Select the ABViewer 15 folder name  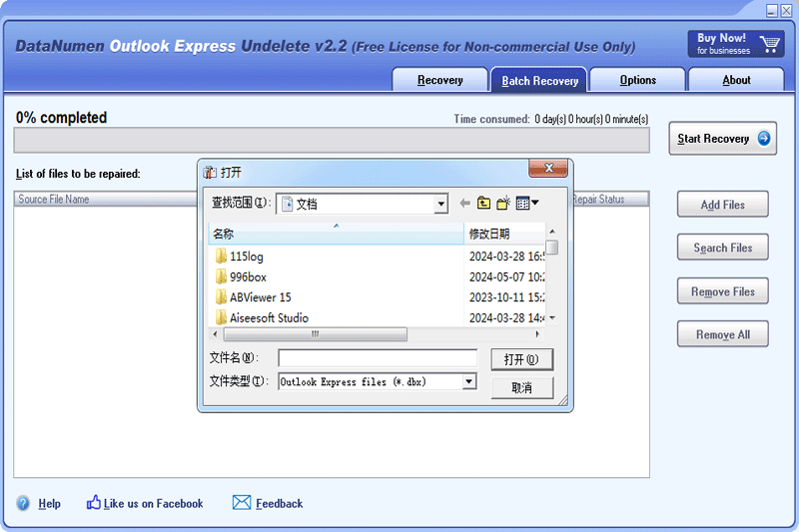point(261,297)
